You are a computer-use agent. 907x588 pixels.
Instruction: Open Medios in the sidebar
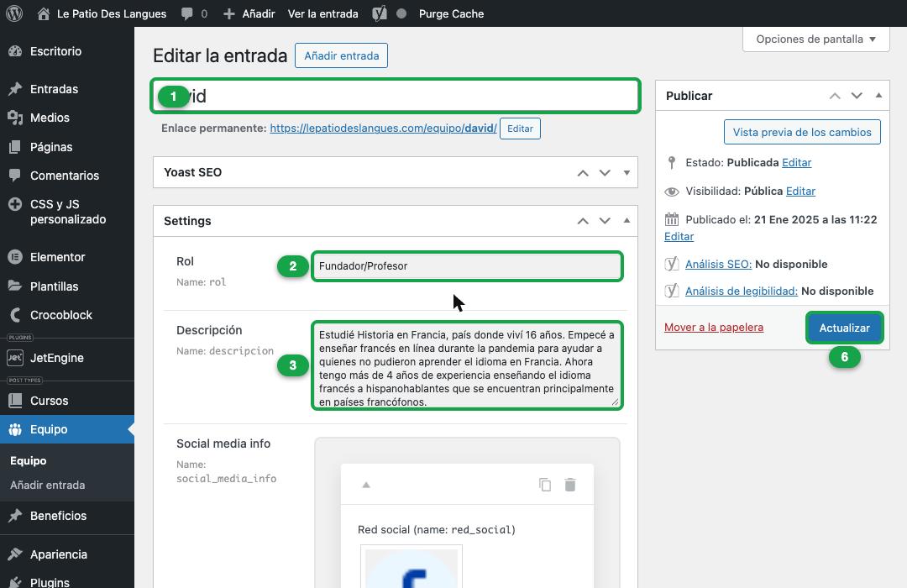point(50,118)
